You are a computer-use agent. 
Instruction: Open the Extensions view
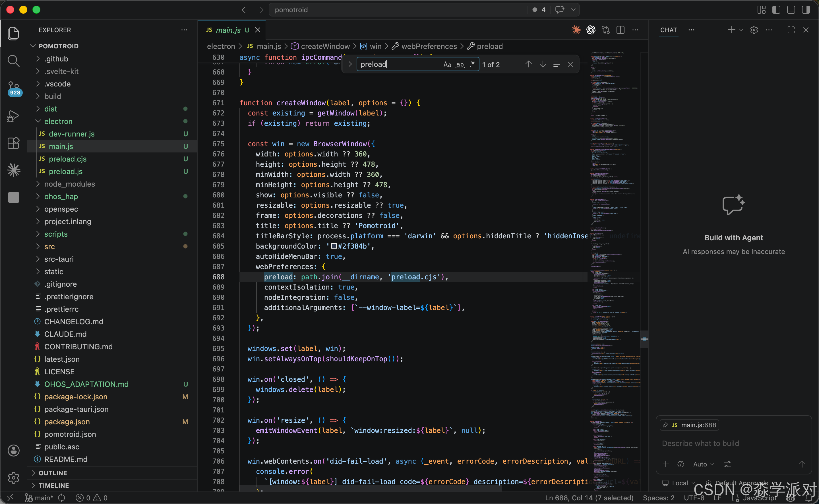13,143
